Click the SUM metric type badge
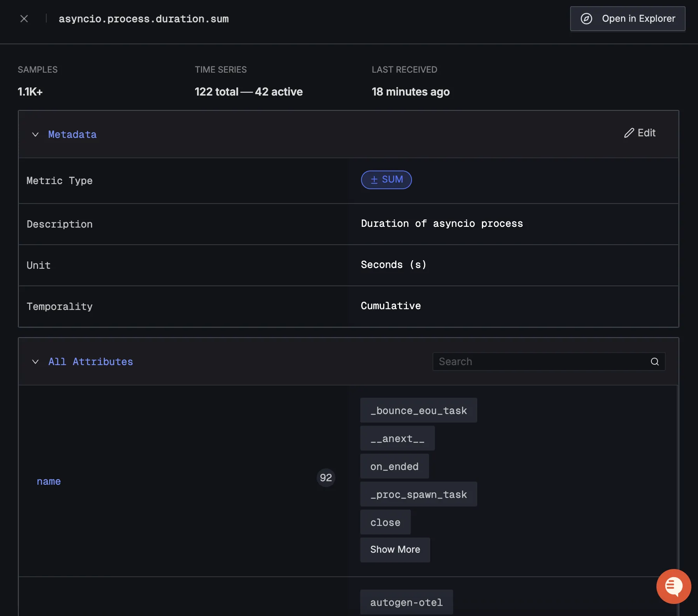This screenshot has width=698, height=616. coord(386,180)
